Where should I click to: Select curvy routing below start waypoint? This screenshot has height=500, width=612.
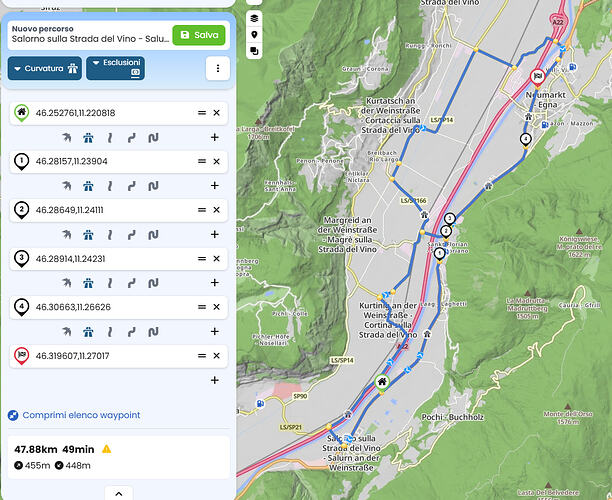pos(132,137)
